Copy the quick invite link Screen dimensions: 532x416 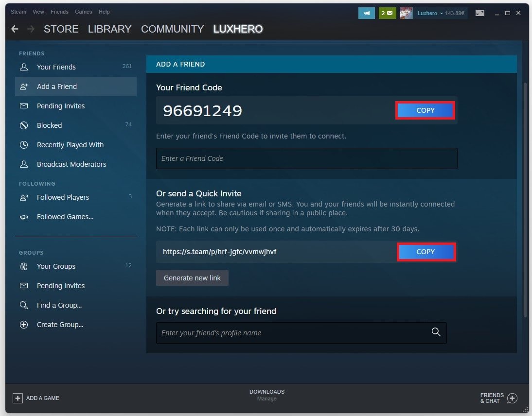coord(426,252)
